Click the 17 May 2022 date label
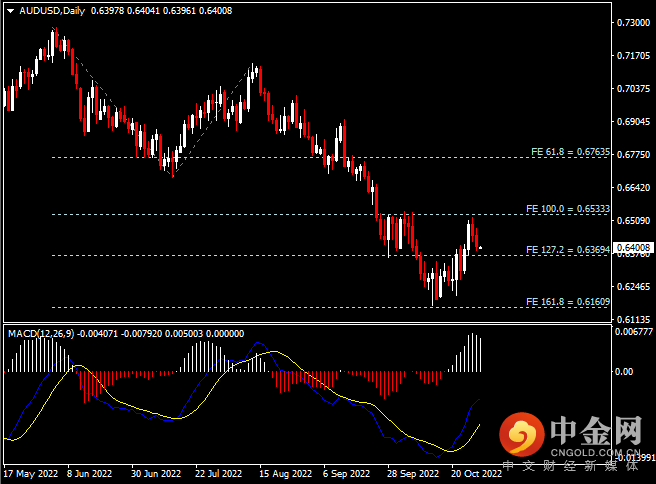 click(x=31, y=474)
